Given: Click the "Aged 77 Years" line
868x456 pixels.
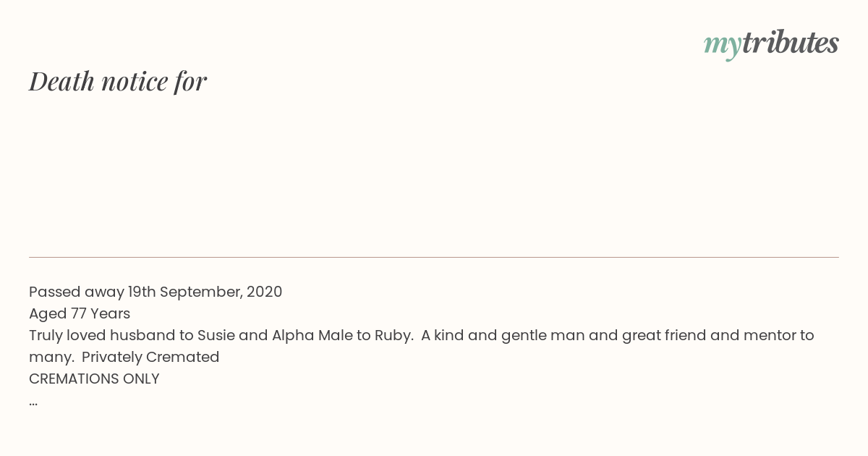Looking at the screenshot, I should click(x=80, y=313).
